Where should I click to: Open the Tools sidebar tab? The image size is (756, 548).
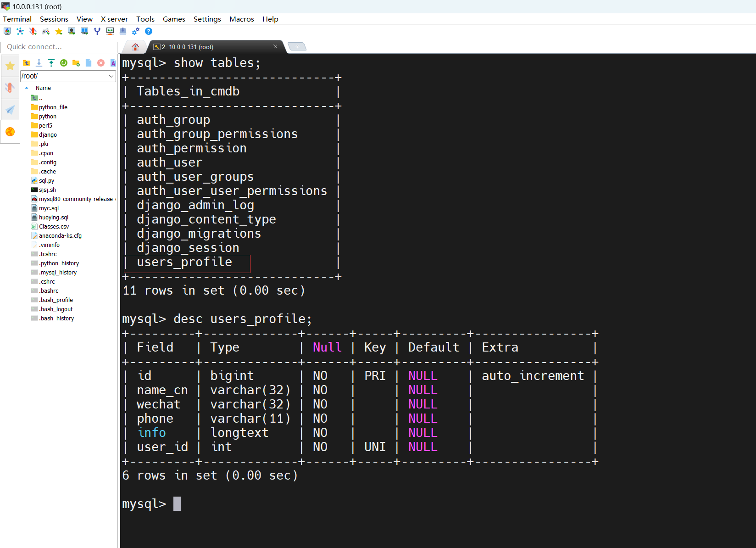coord(10,87)
